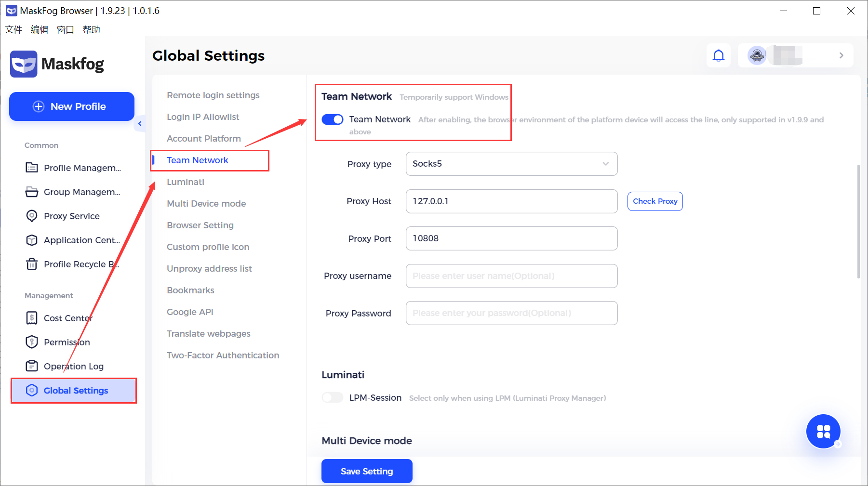Click the plus icon in New Profile

(39, 106)
